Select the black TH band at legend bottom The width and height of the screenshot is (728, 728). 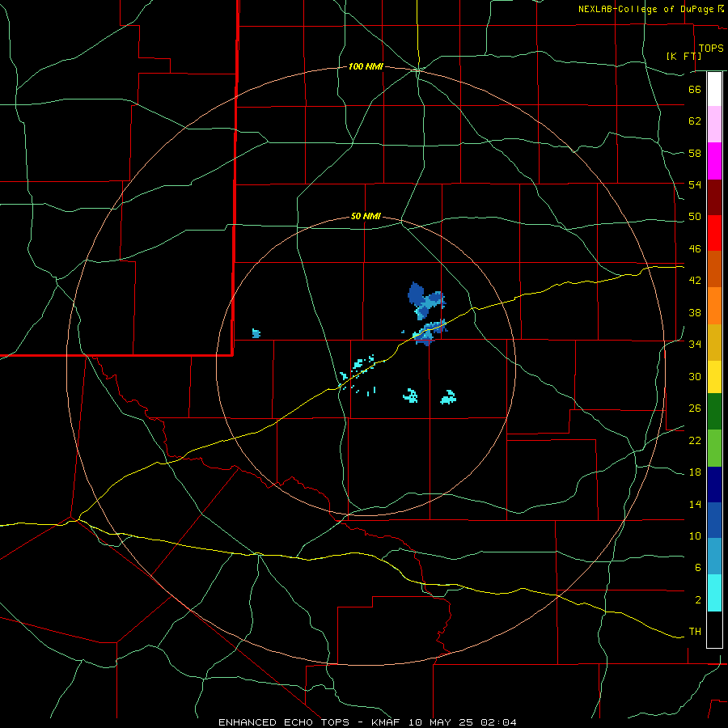pos(714,629)
